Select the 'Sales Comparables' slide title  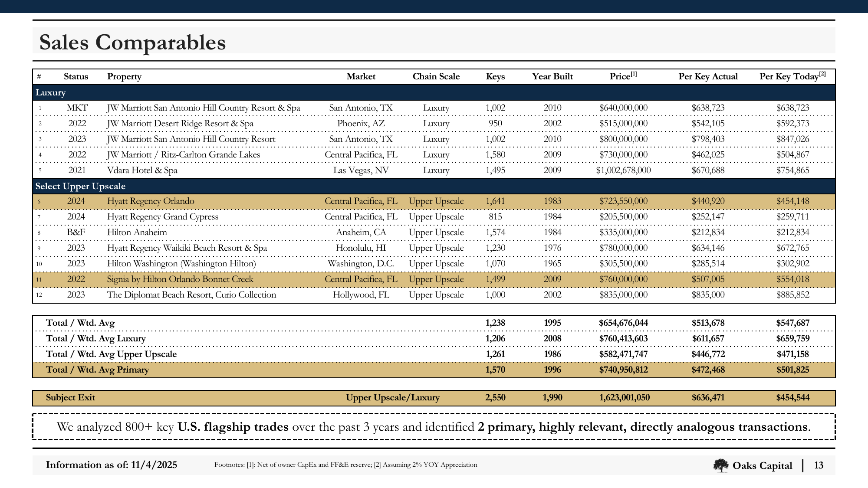[132, 42]
